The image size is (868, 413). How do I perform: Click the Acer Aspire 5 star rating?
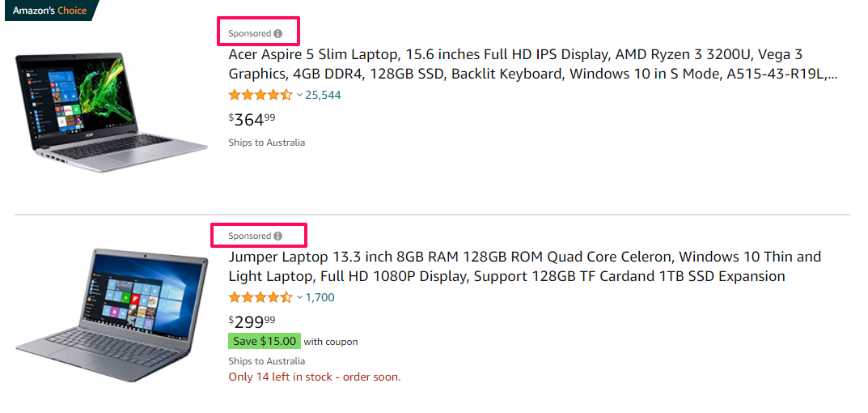(x=260, y=95)
